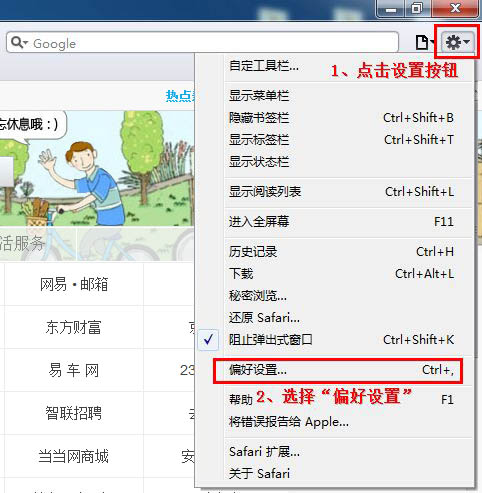Hide bookmarks bar with 隐藏书签栏
This screenshot has width=482, height=493.
point(335,118)
